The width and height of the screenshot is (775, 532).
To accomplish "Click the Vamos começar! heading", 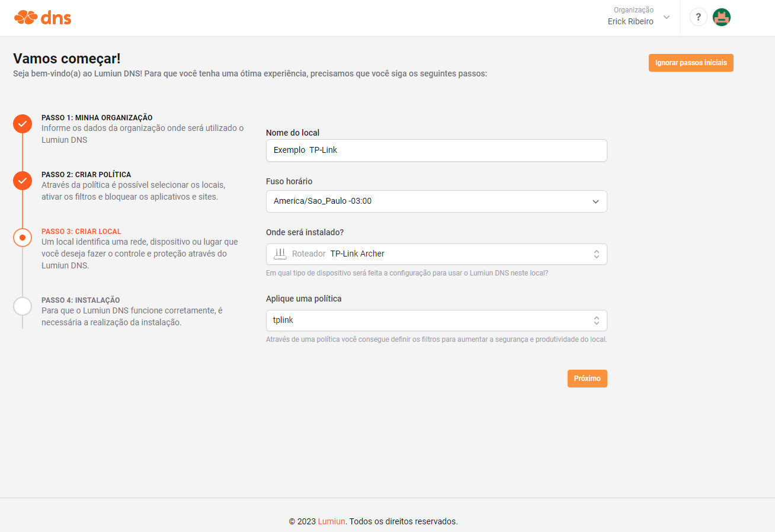I will 67,59.
